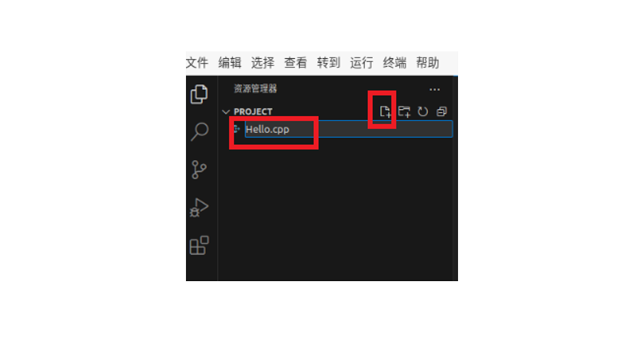Open the 转到 menu
This screenshot has width=644, height=362.
[329, 63]
